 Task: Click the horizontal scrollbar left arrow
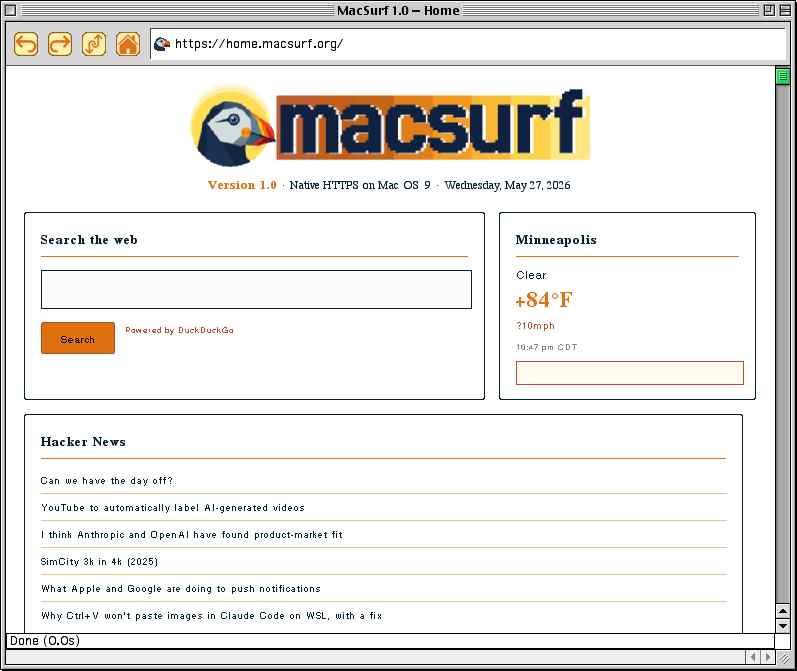point(753,657)
